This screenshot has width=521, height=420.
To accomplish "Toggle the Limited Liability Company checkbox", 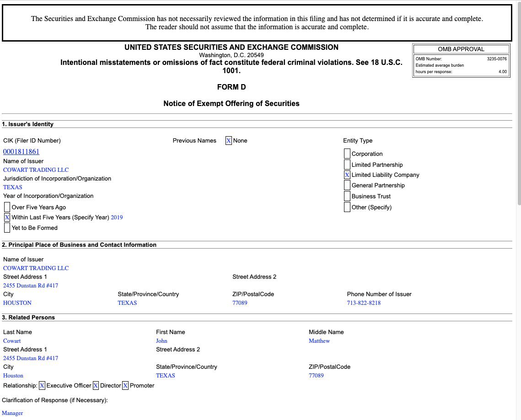I will coord(347,175).
